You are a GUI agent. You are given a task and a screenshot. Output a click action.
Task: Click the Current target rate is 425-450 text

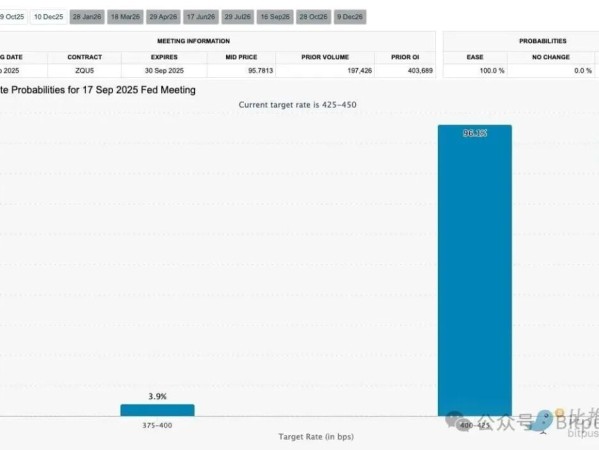pyautogui.click(x=298, y=105)
